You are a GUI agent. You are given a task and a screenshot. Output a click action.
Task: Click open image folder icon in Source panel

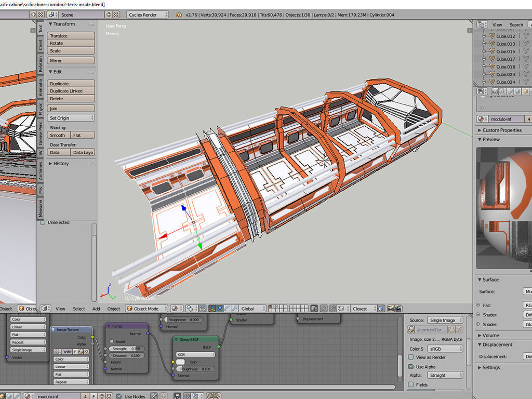451,329
